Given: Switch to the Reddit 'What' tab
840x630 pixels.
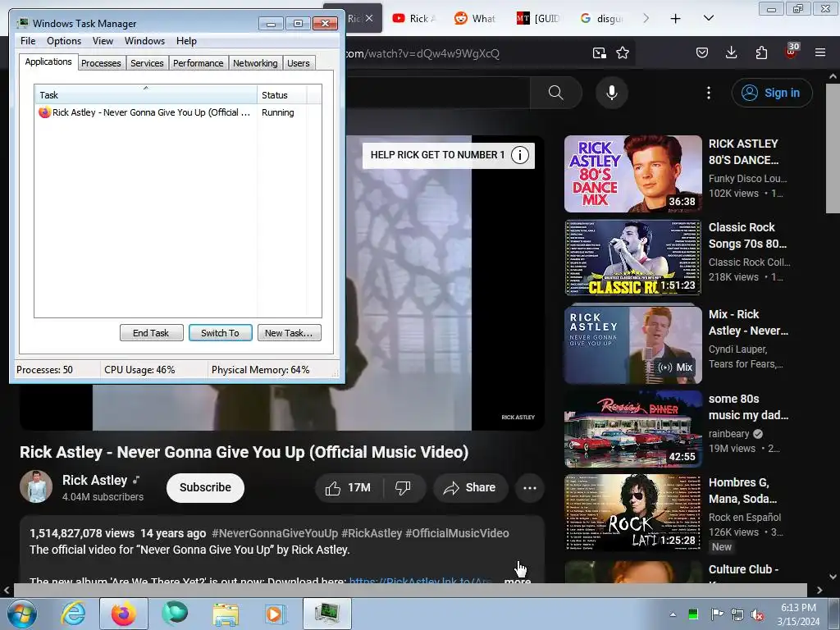Looking at the screenshot, I should pyautogui.click(x=475, y=18).
